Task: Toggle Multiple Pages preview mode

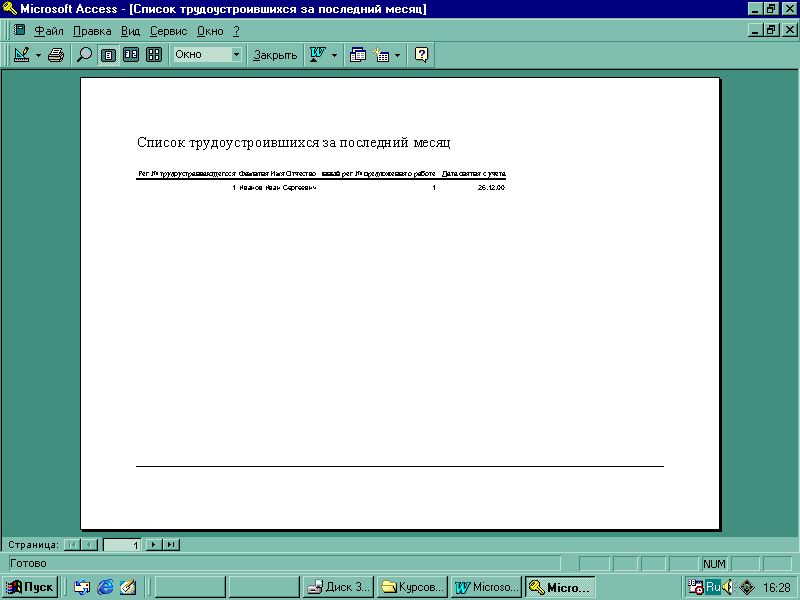Action: (154, 55)
